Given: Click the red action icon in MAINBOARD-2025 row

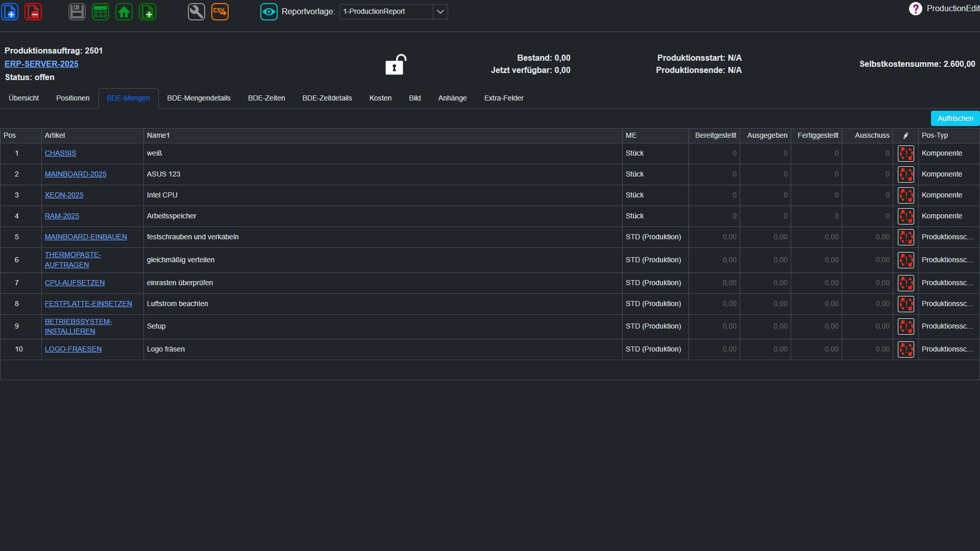Looking at the screenshot, I should point(906,174).
